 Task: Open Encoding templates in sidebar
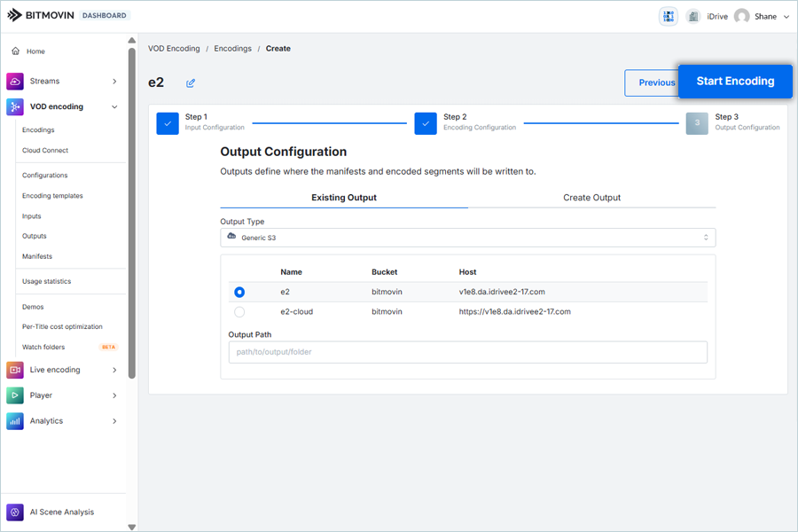[x=52, y=196]
